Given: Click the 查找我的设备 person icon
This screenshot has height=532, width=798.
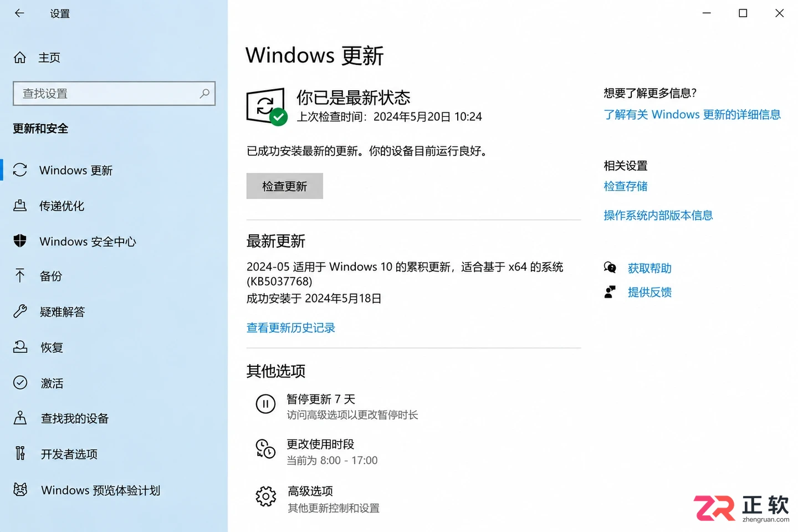Looking at the screenshot, I should click(20, 418).
